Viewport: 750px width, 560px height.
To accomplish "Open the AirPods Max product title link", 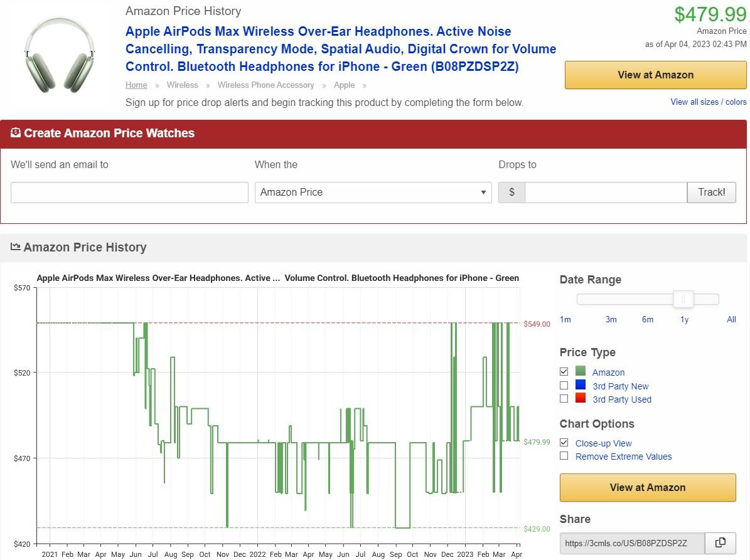I will [x=341, y=49].
